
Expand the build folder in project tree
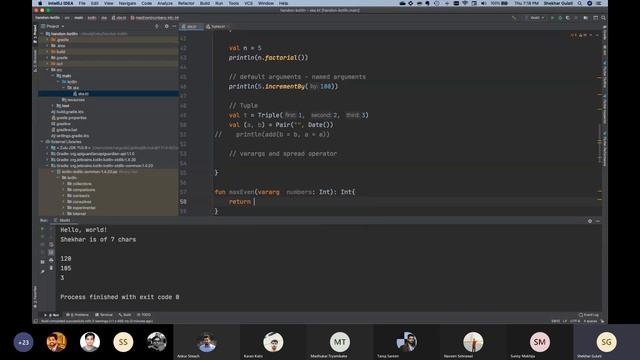(x=47, y=52)
